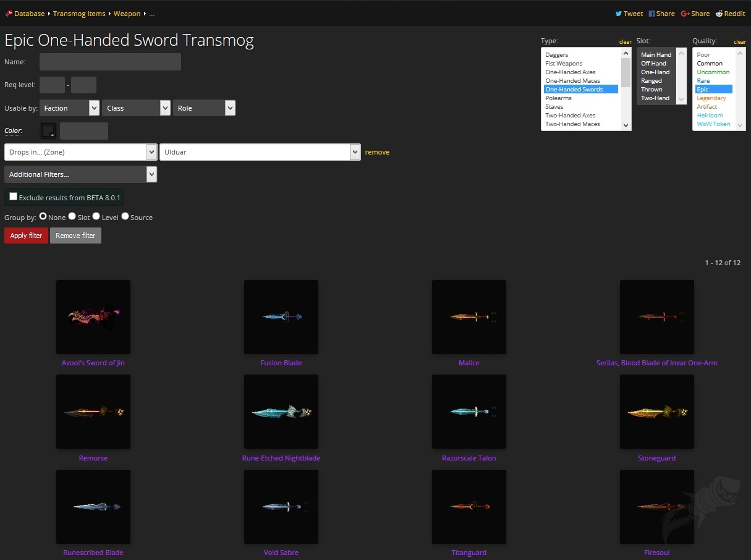This screenshot has width=751, height=560.
Task: Select Legendary quality
Action: (x=711, y=98)
